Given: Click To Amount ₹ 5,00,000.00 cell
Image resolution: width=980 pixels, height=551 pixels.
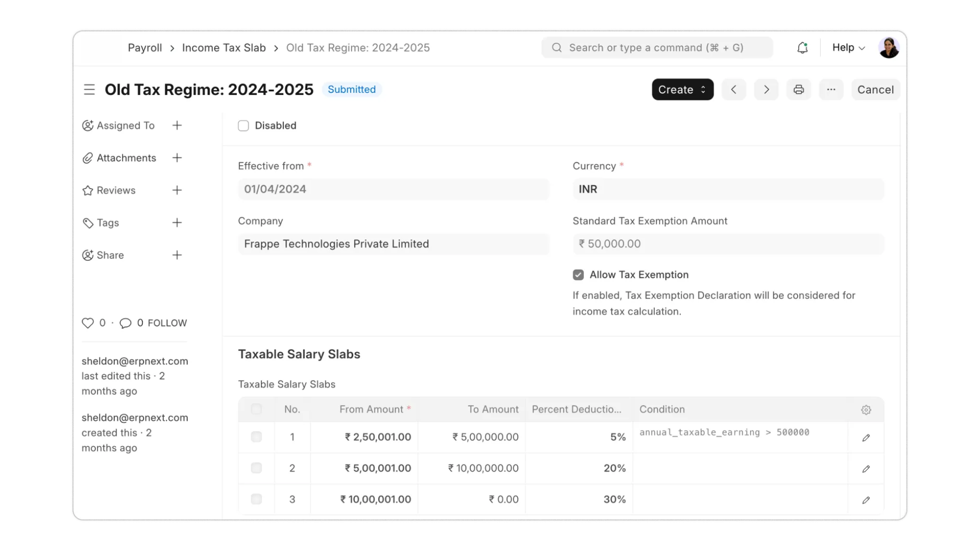Looking at the screenshot, I should click(x=472, y=437).
